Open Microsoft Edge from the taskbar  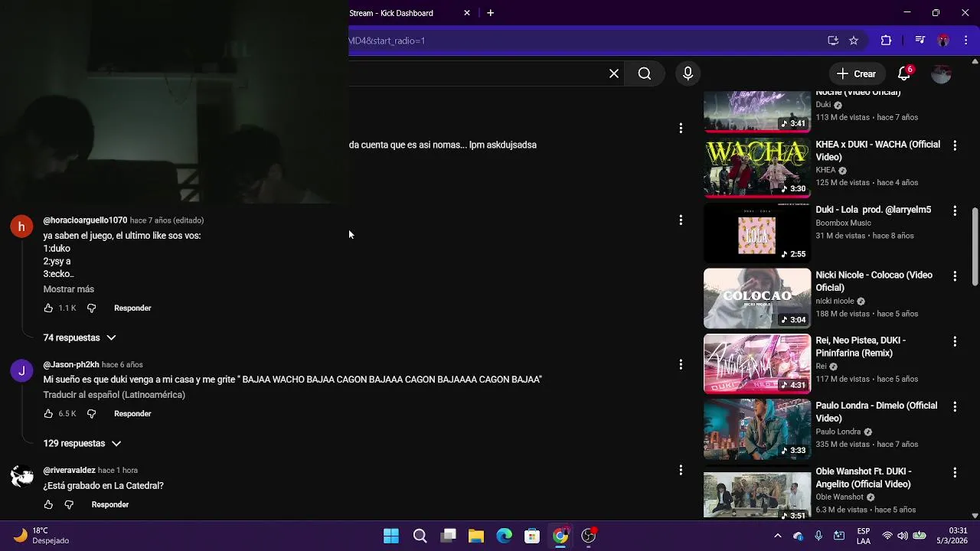[504, 536]
